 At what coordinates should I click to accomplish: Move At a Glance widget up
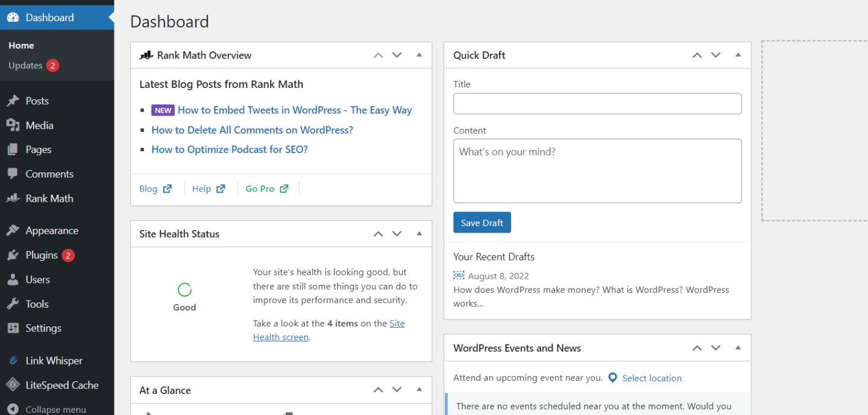(378, 390)
